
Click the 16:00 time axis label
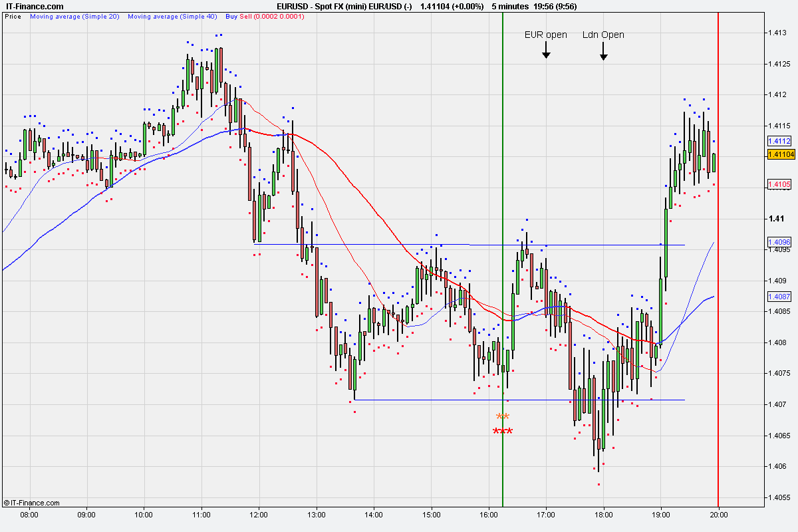point(489,515)
